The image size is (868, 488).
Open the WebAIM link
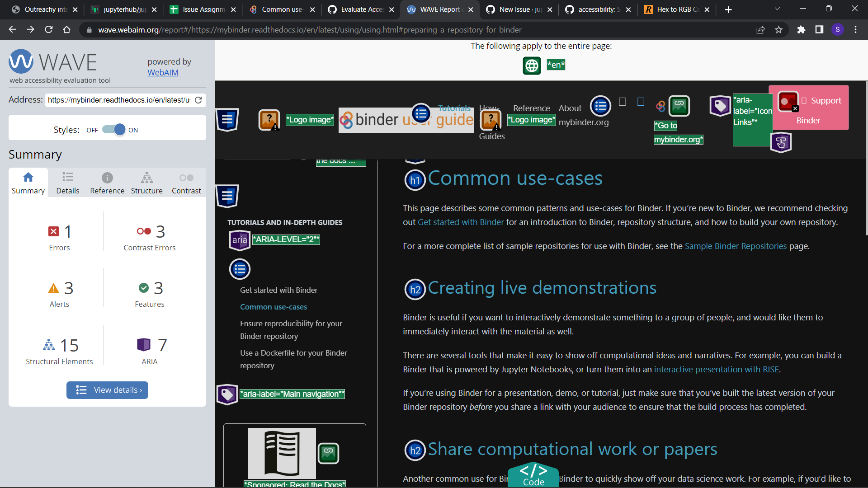click(163, 72)
